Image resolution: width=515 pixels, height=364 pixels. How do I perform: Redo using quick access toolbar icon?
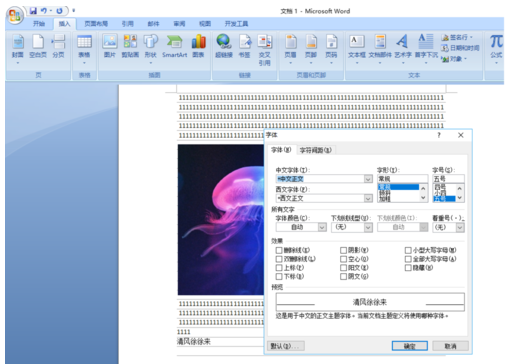[x=59, y=11]
